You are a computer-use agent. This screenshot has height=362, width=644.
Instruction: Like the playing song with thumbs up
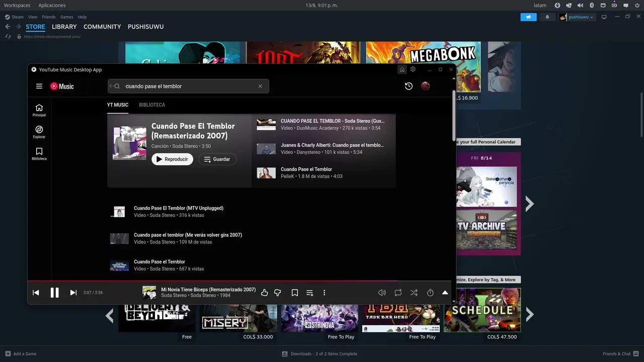tap(265, 293)
